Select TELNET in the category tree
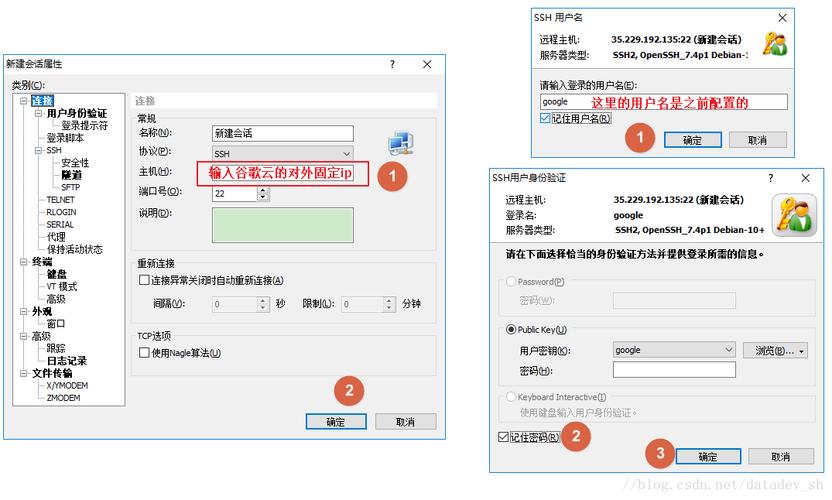 pos(60,200)
